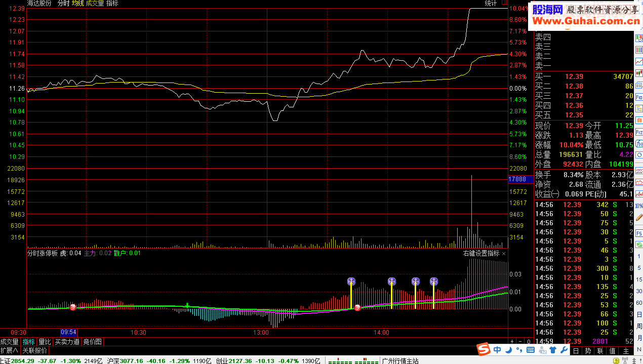This screenshot has height=364, width=643.
Task: Open Sogou skin shirt icon
Action: [x=553, y=350]
